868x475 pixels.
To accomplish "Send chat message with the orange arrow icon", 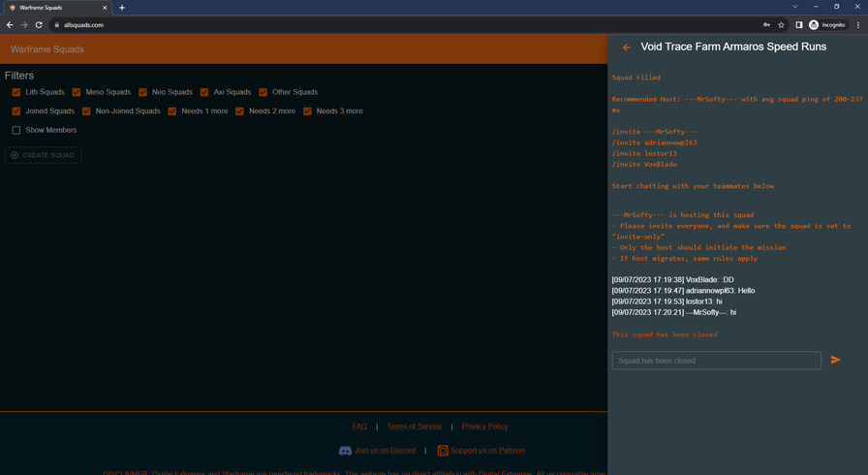I will pos(835,360).
